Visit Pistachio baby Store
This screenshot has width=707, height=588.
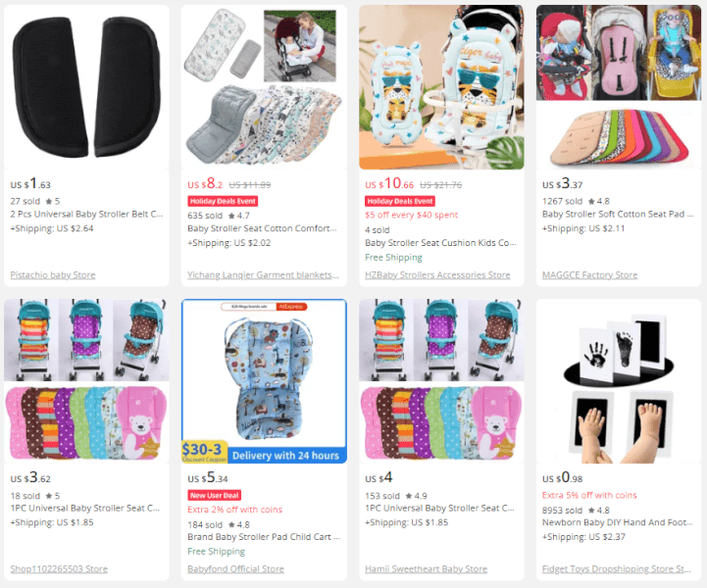click(x=53, y=274)
